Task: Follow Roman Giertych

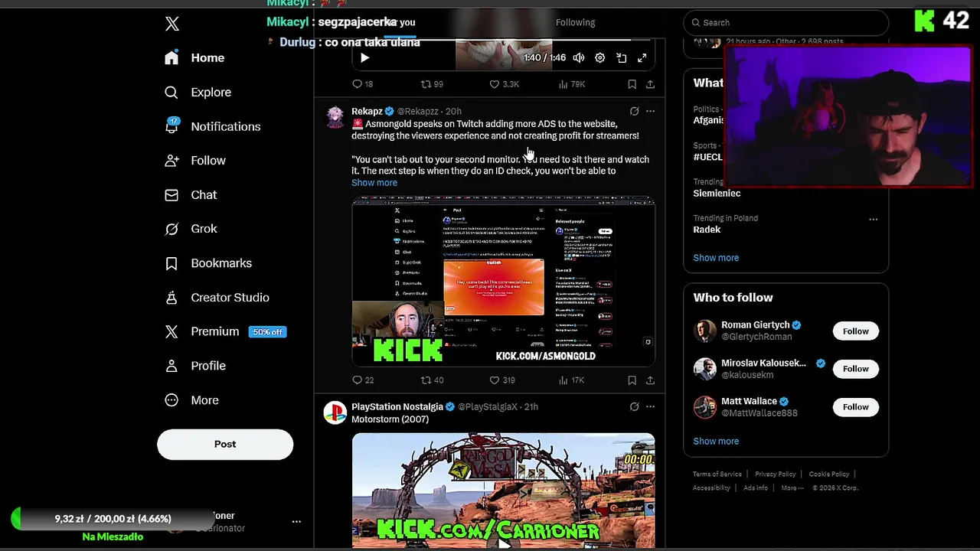Action: pos(855,331)
